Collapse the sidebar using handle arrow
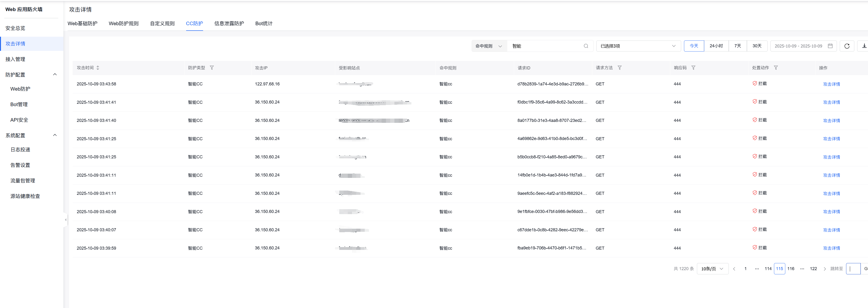Screen dimensions: 868x308 [65, 220]
